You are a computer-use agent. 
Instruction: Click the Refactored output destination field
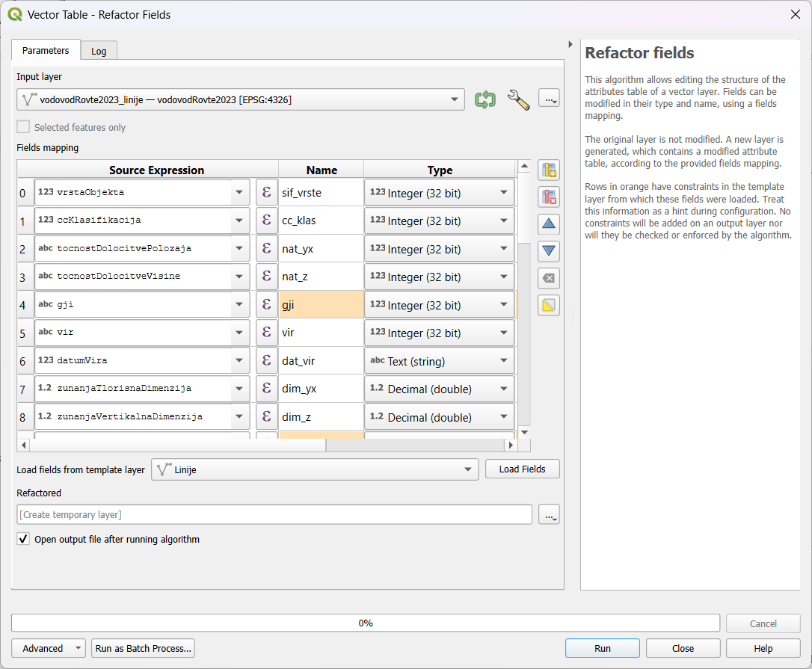269,514
